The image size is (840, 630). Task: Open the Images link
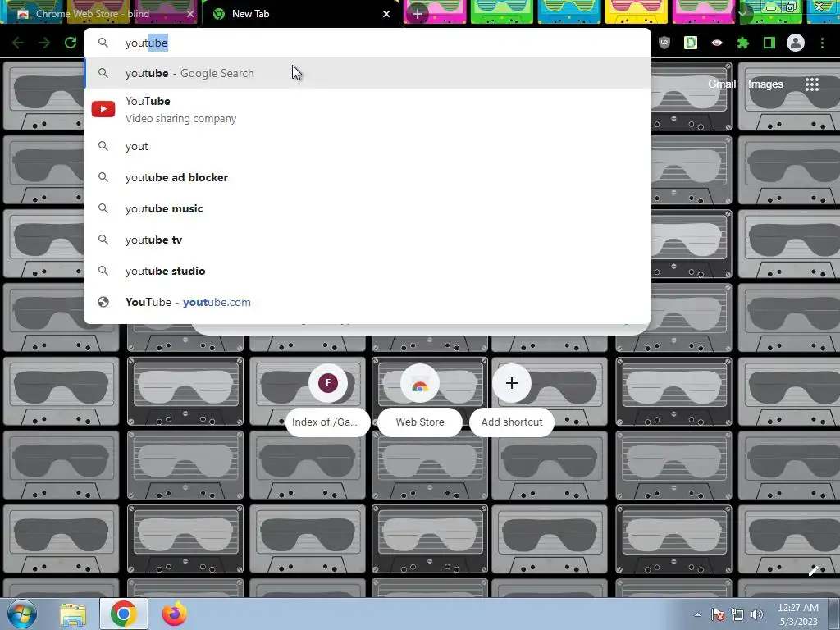(765, 84)
